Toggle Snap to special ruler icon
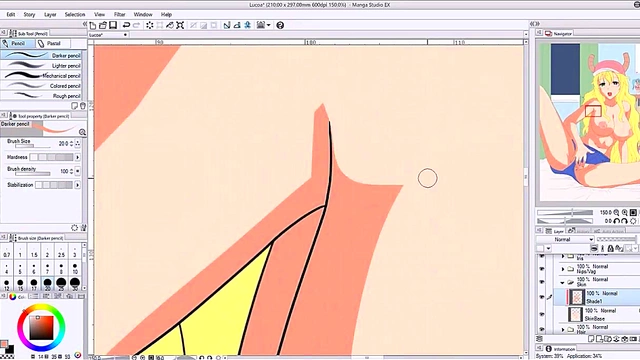640x360 pixels. pyautogui.click(x=237, y=25)
